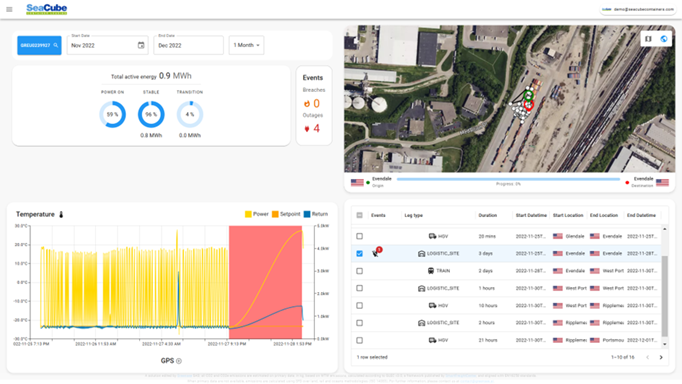The height and width of the screenshot is (384, 682).
Task: Click the warehouse icon in LOGISTIC_SITE 1 hours row
Action: pos(421,288)
